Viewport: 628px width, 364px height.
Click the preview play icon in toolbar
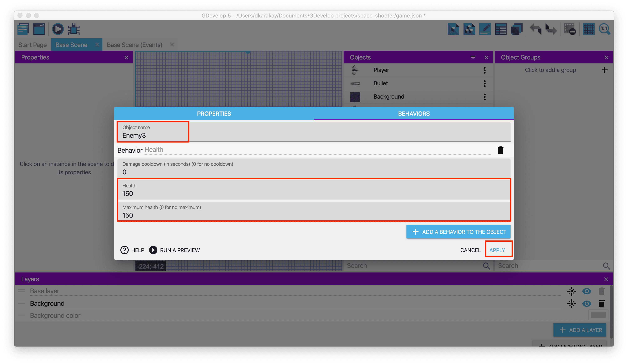pyautogui.click(x=57, y=29)
